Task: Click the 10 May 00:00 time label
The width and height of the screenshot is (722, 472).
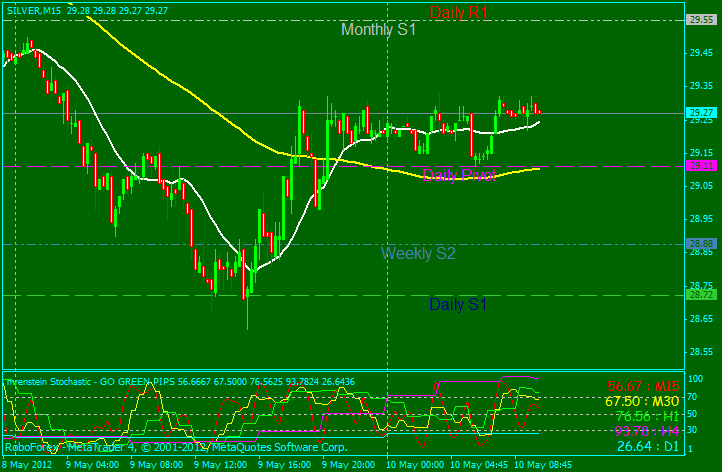Action: (412, 465)
